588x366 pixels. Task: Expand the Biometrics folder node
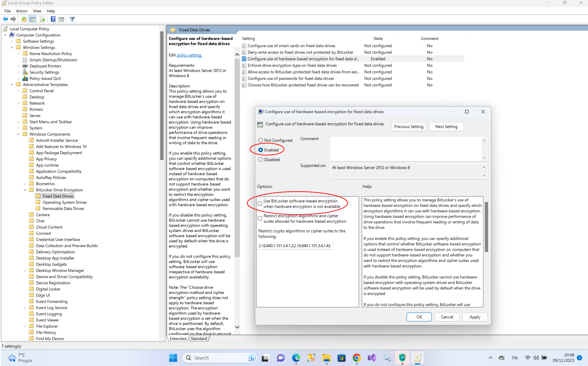25,184
